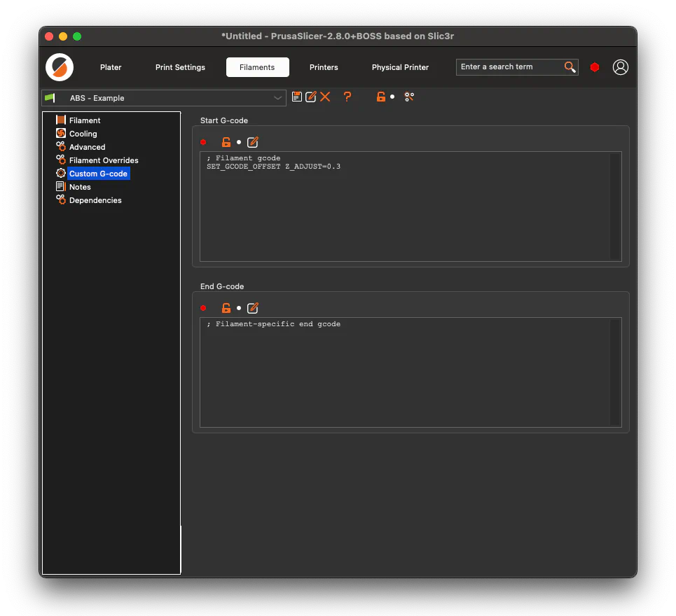
Task: Open the Cooling settings page
Action: coord(83,134)
